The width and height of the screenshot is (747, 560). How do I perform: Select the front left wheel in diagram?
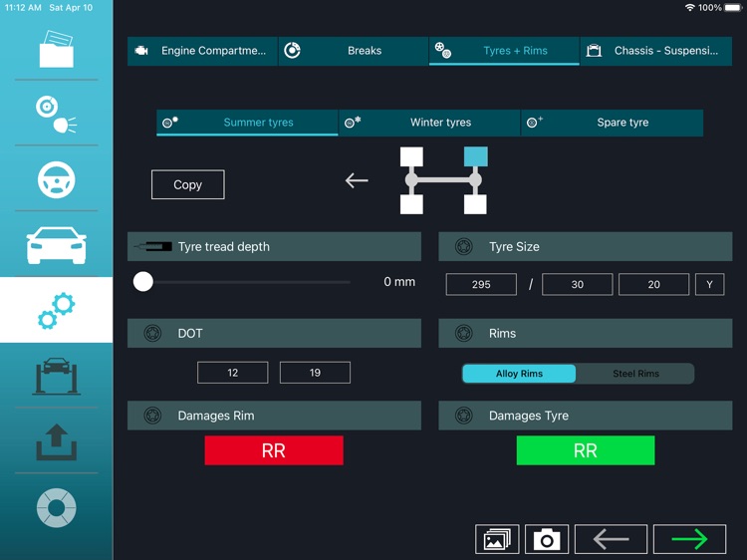click(x=411, y=156)
